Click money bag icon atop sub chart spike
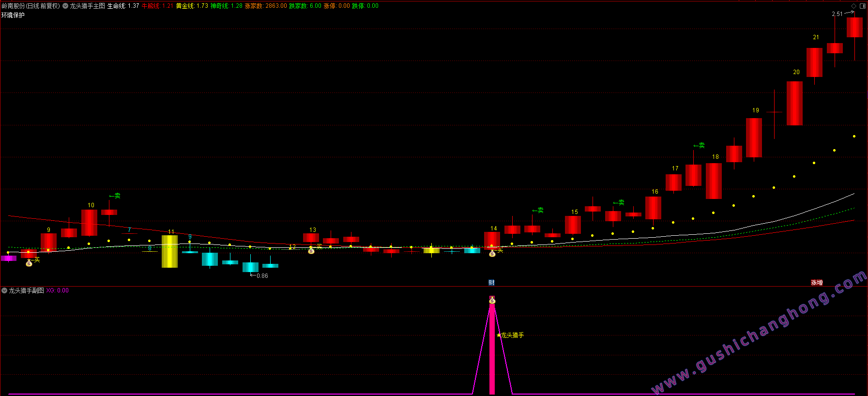This screenshot has height=396, width=868. (492, 300)
